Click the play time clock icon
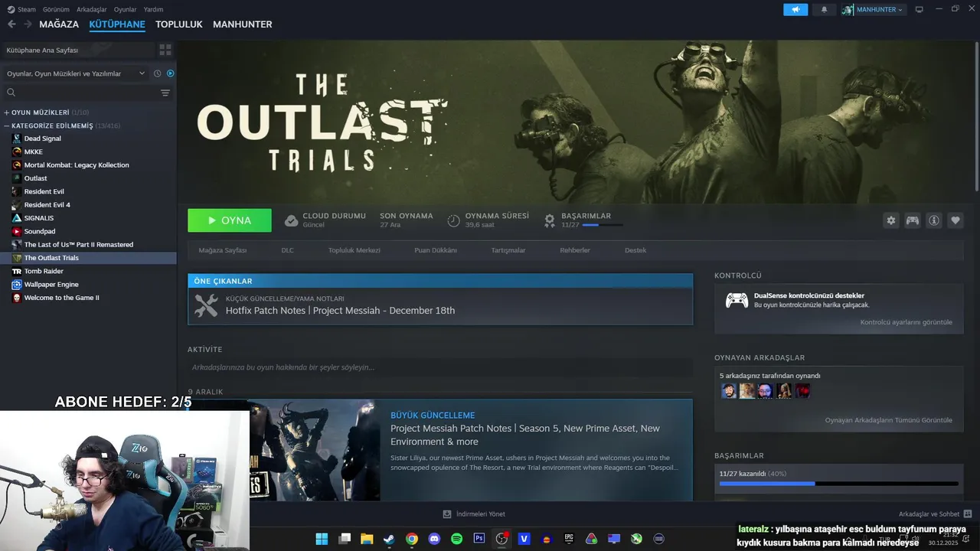Image resolution: width=980 pixels, height=551 pixels. click(454, 220)
